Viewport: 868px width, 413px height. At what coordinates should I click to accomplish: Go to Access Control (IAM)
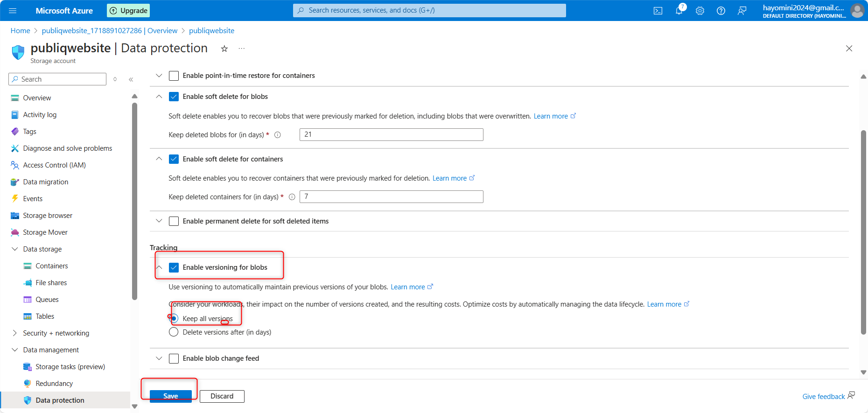coord(54,165)
